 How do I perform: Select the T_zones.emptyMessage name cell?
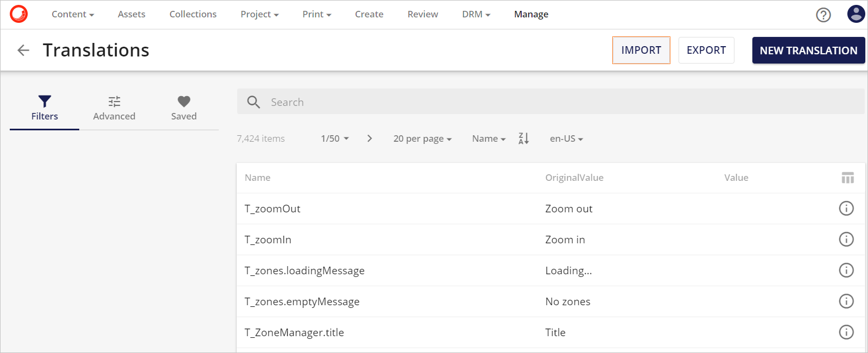click(x=302, y=301)
